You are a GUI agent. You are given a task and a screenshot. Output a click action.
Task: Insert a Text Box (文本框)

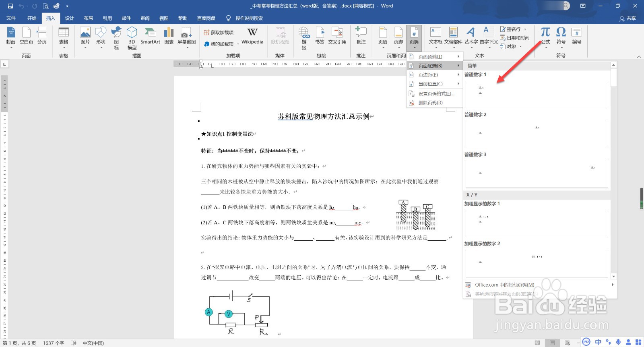tap(436, 37)
